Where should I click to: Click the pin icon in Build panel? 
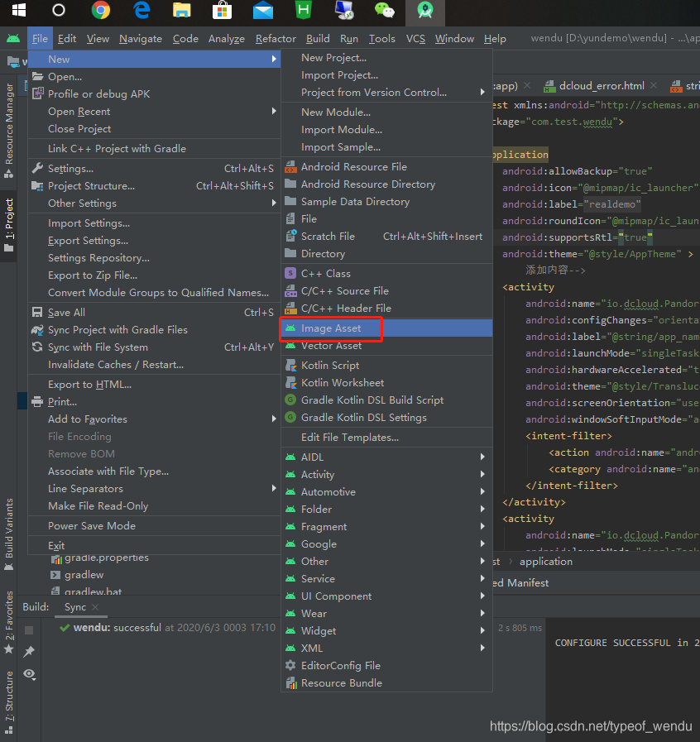[x=29, y=652]
